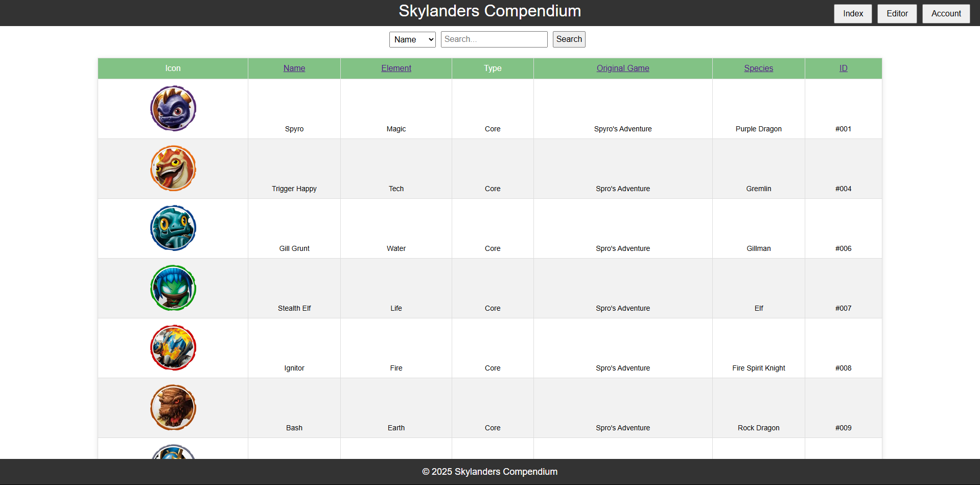Sort table by ID column header
Viewport: 980px width, 485px height.
(x=843, y=68)
